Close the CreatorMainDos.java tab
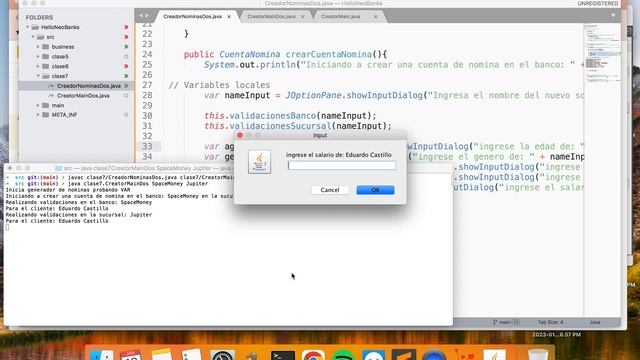This screenshot has width=640, height=360. tap(303, 17)
